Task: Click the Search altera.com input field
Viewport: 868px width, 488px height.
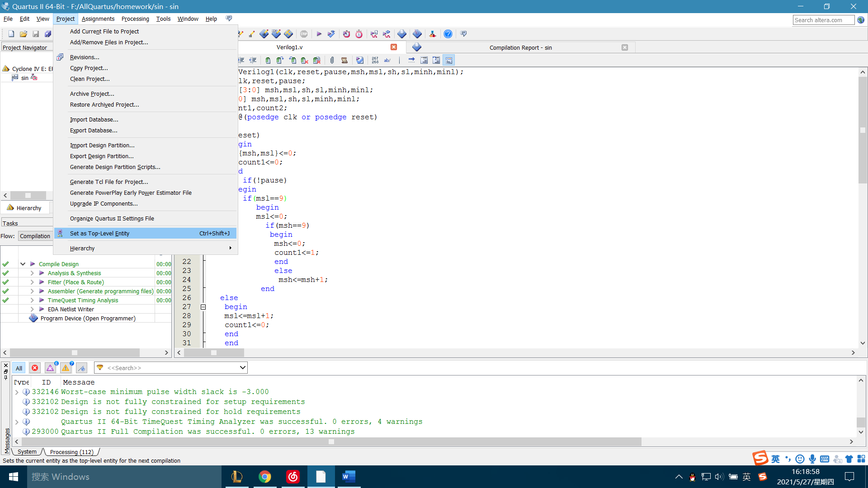Action: (823, 20)
